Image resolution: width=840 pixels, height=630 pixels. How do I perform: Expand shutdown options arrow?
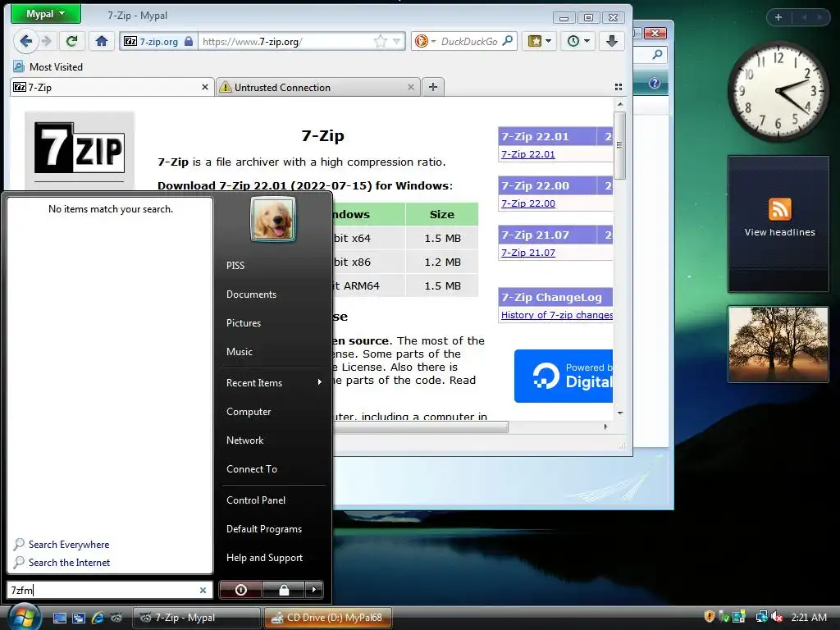[x=314, y=590]
